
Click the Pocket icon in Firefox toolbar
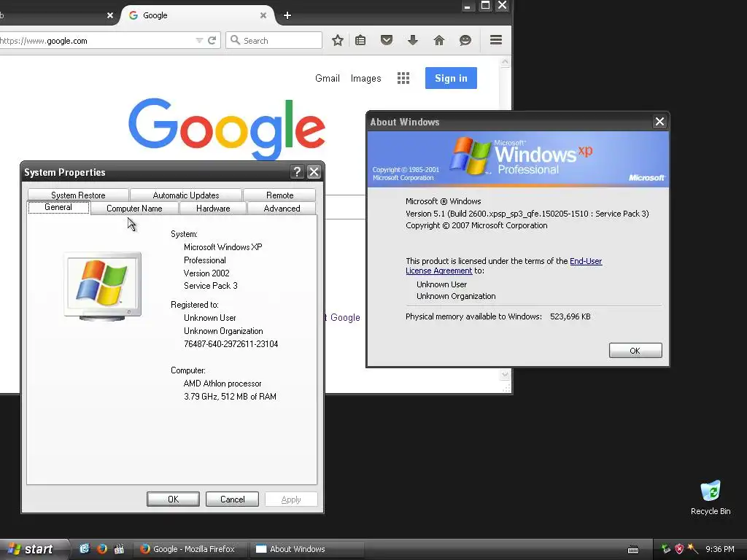coord(387,41)
